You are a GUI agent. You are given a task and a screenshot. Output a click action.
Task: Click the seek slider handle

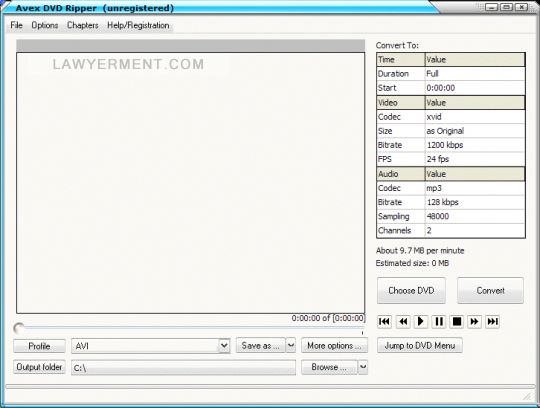coord(19,328)
